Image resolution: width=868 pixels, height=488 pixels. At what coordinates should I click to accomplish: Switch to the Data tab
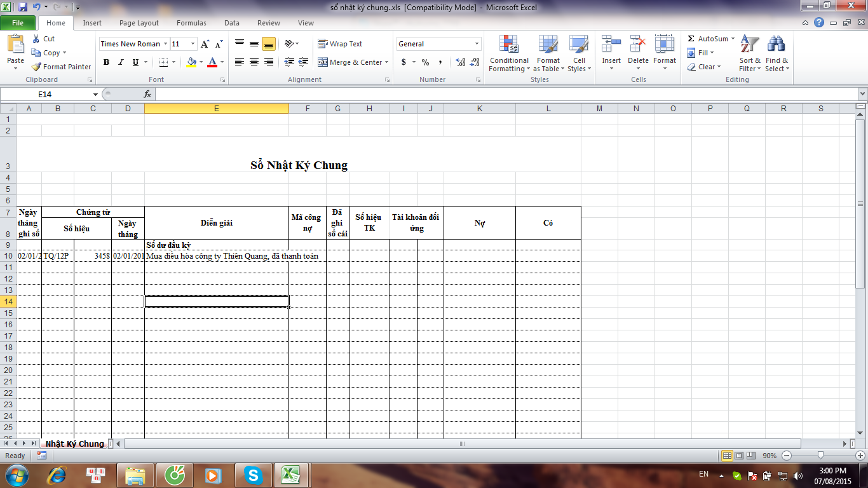click(232, 23)
